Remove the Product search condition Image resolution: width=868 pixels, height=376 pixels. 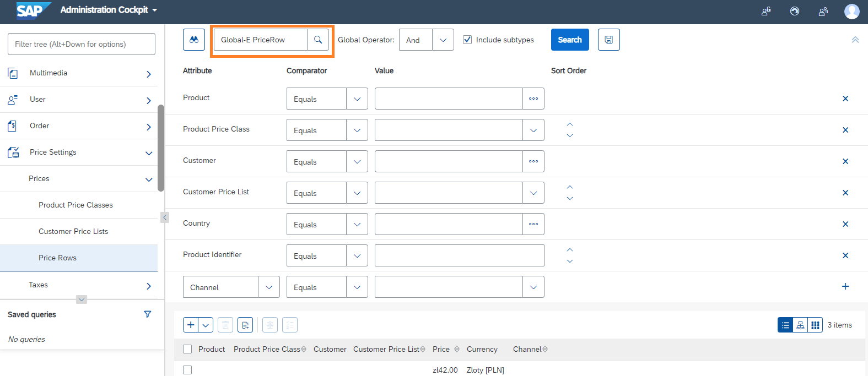845,99
